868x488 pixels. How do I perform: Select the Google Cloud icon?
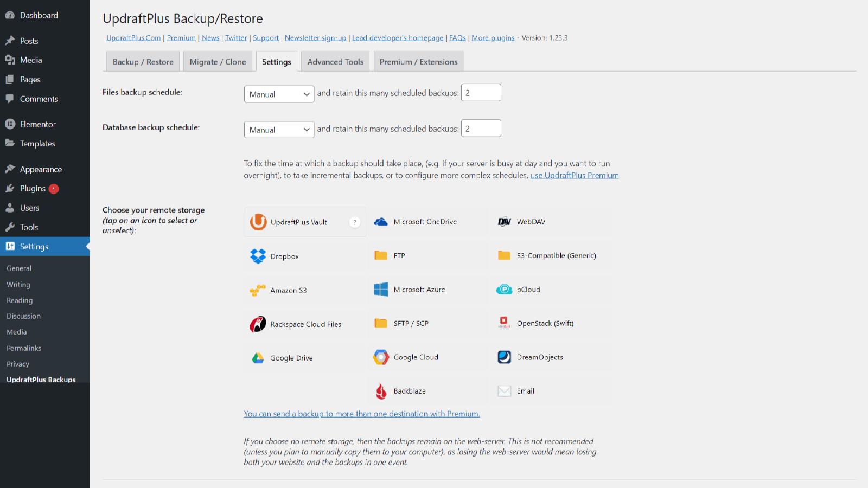381,357
